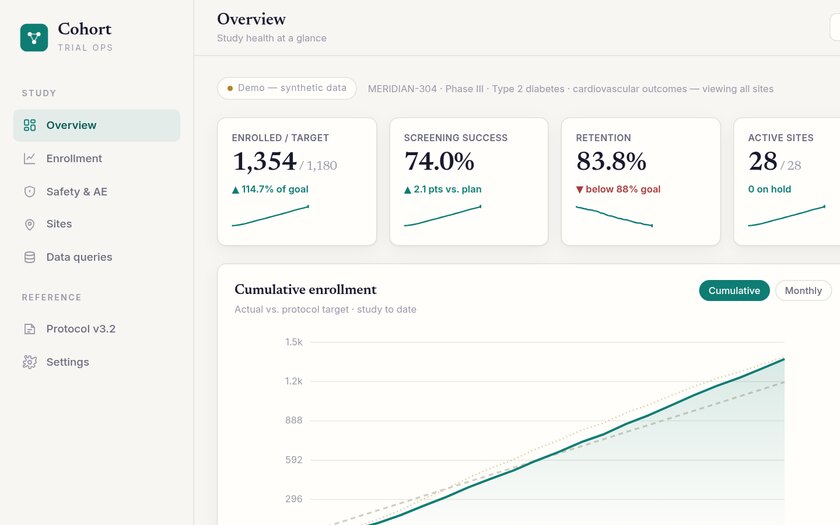Click the Enrolled sparkline chart
This screenshot has height=525, width=840.
coord(271,216)
